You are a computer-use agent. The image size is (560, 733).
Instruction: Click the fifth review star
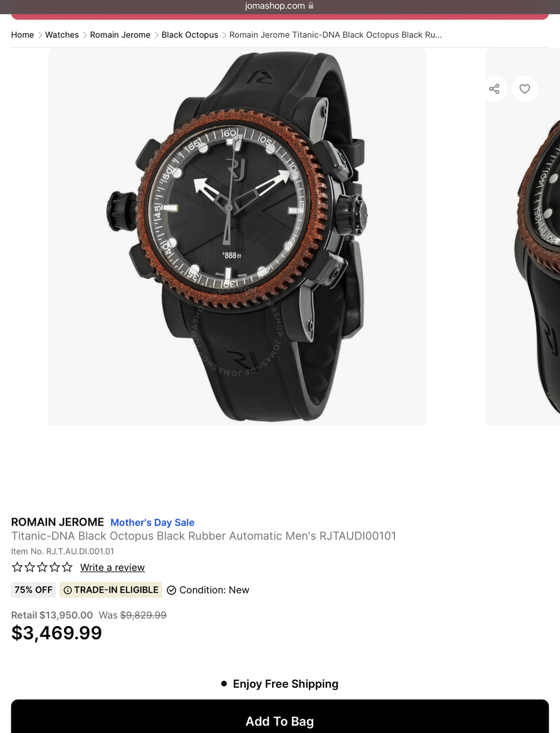click(67, 567)
